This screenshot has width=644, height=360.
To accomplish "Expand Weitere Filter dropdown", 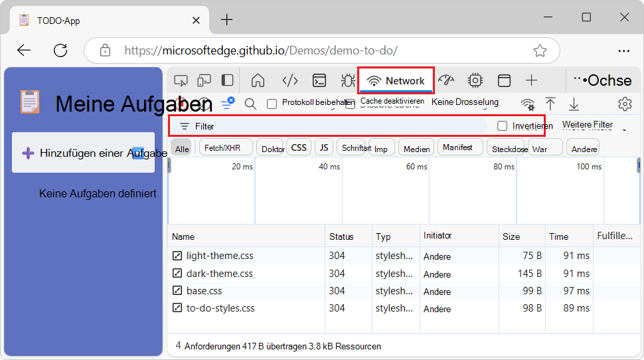I will (x=594, y=125).
